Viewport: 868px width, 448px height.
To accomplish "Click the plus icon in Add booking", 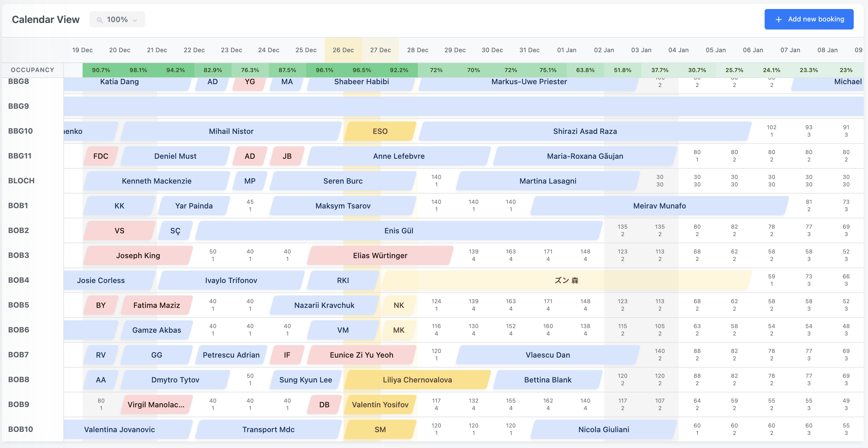I will point(778,20).
